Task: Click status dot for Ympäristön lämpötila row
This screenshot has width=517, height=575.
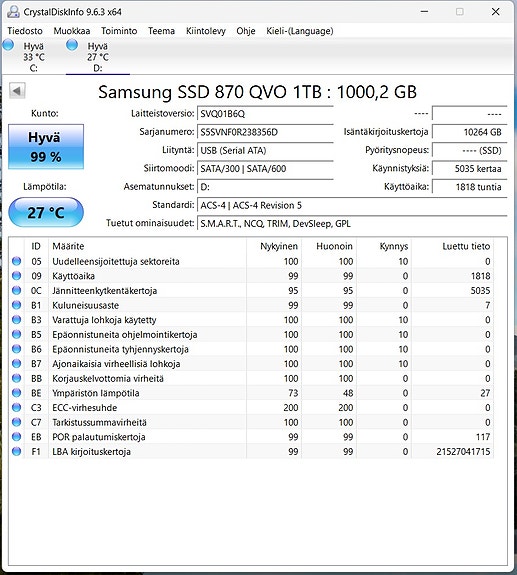Action: tap(16, 392)
